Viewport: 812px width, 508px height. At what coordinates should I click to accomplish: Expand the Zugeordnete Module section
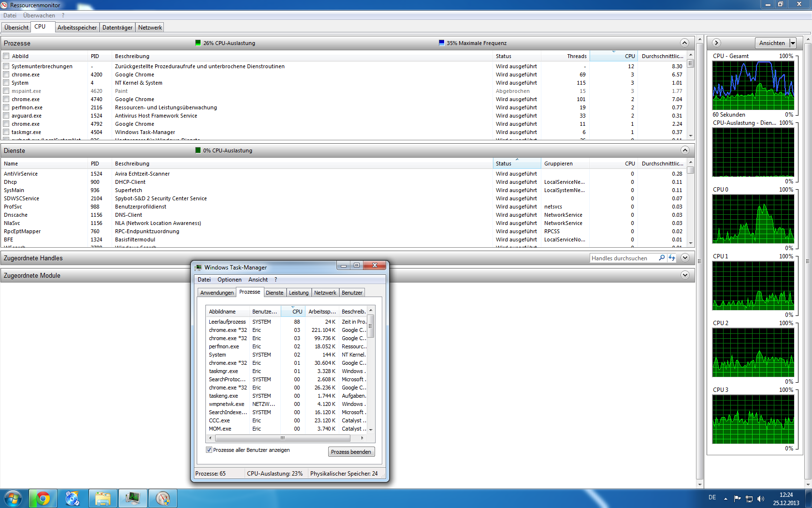click(x=684, y=275)
